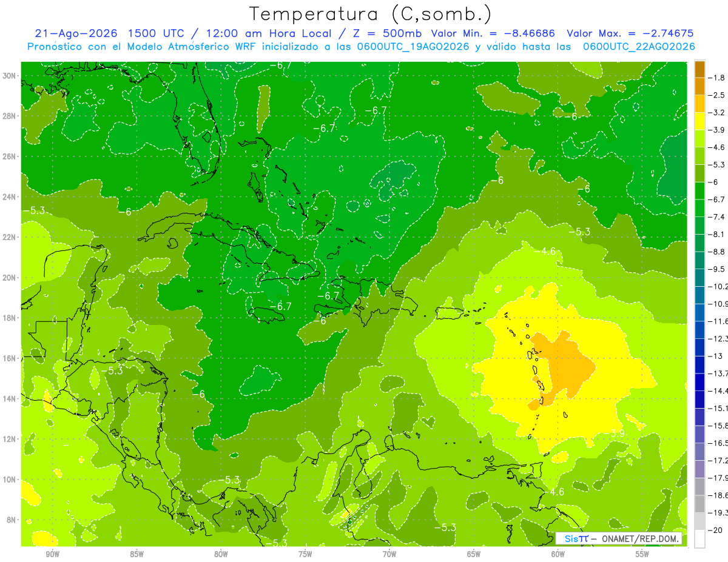This screenshot has height=562, width=728.
Task: Click the '-10.9' color scale label
Action: point(718,304)
